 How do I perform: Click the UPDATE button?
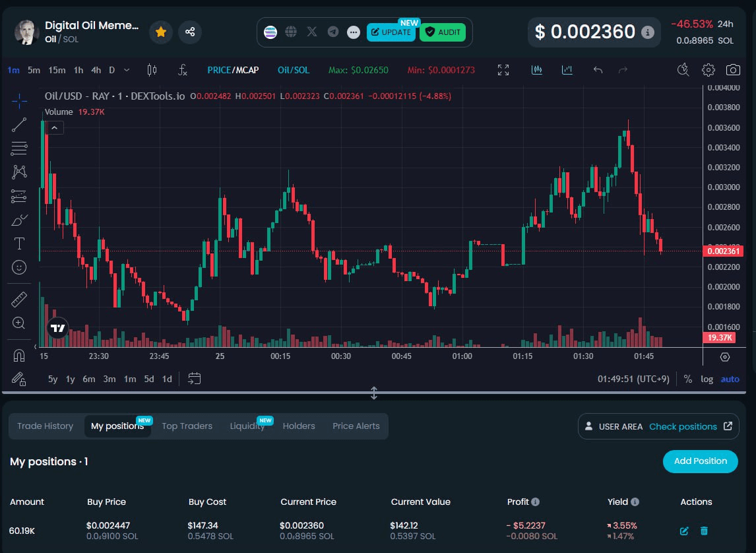[391, 32]
